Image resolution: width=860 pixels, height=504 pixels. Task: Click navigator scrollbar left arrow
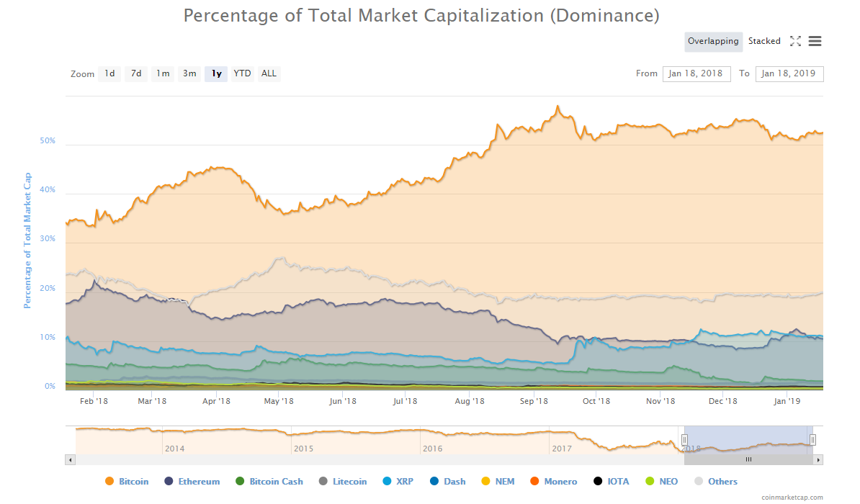[x=70, y=459]
